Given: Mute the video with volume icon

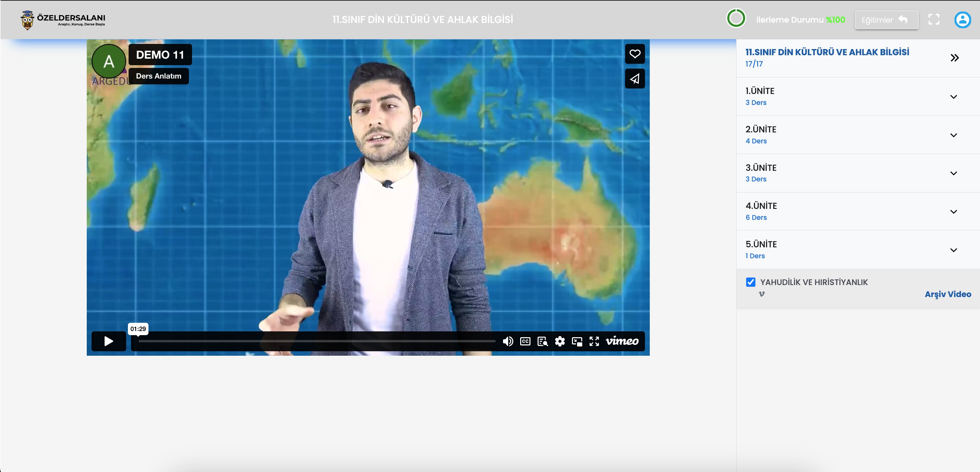Looking at the screenshot, I should 507,341.
